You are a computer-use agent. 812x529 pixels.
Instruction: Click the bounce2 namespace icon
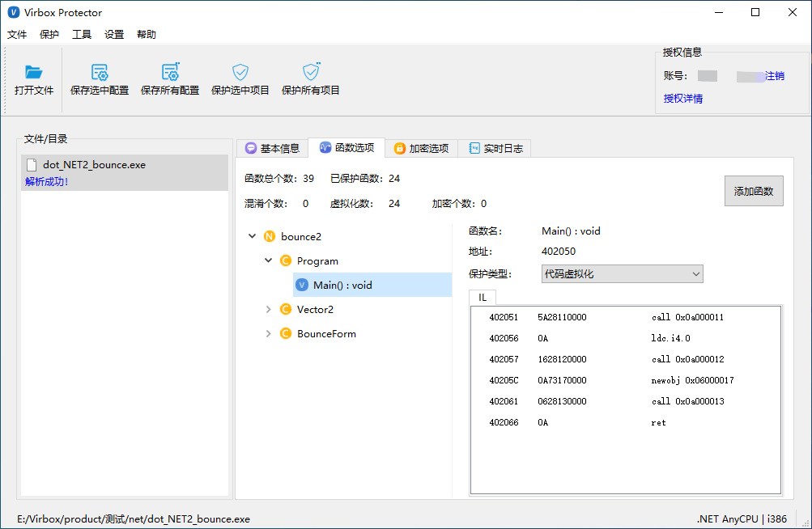point(270,236)
